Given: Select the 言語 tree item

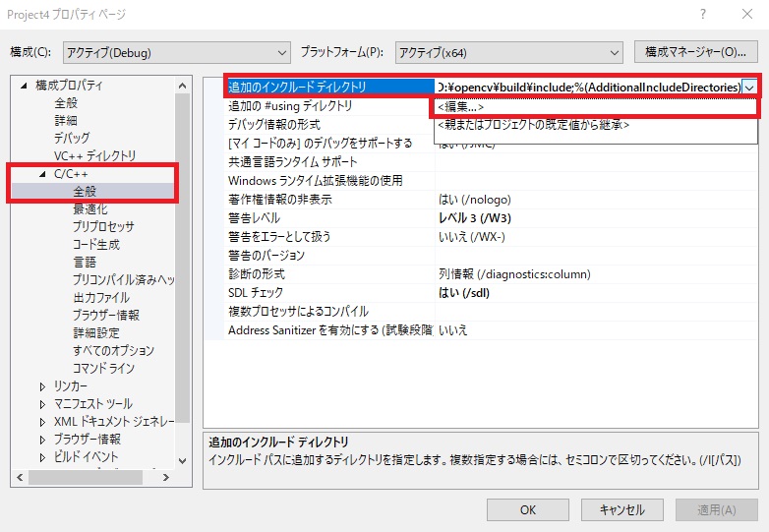Looking at the screenshot, I should tap(85, 262).
